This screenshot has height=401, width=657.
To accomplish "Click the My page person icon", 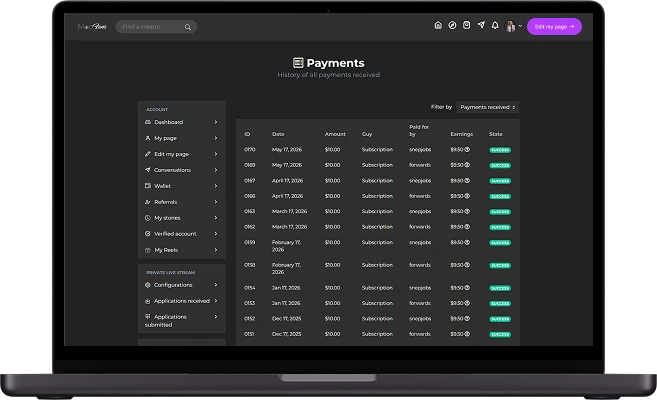I will point(147,138).
